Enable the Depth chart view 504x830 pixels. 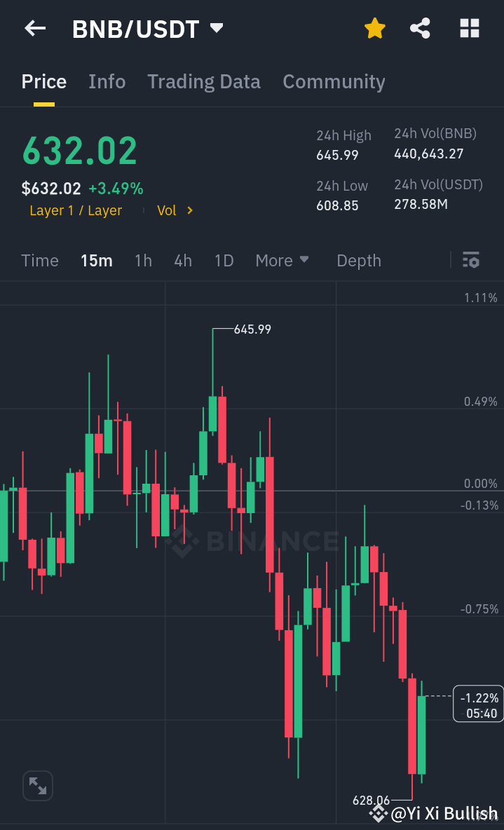coord(358,260)
